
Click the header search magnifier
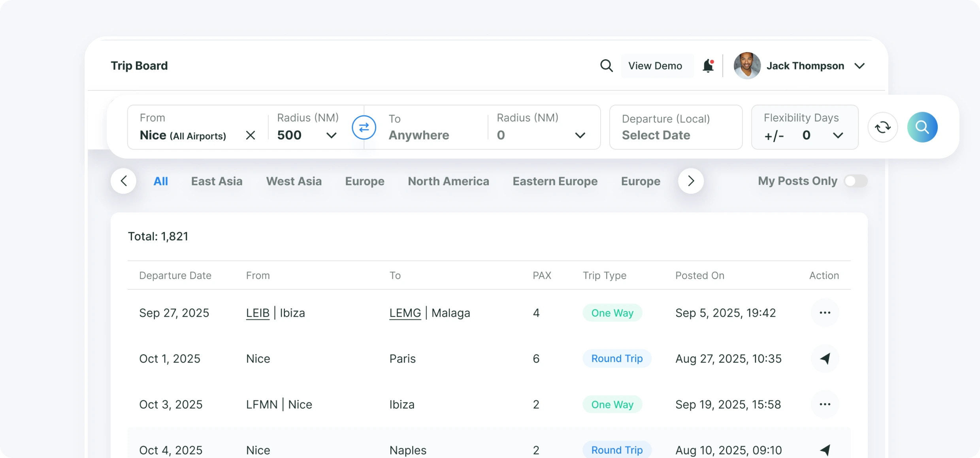[607, 66]
